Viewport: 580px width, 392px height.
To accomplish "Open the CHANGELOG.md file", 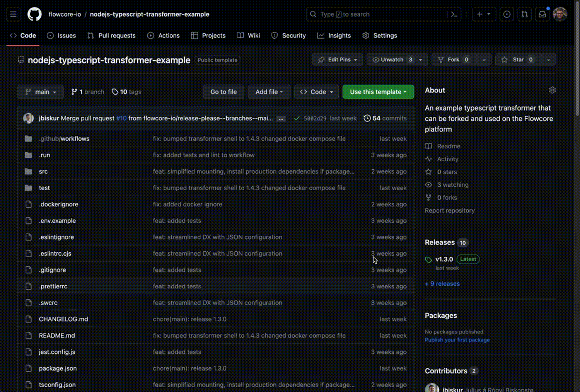I will point(63,319).
